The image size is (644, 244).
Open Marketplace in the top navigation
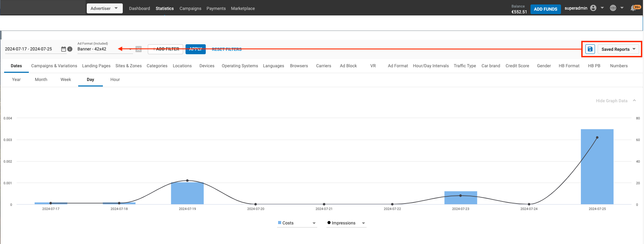click(x=243, y=9)
